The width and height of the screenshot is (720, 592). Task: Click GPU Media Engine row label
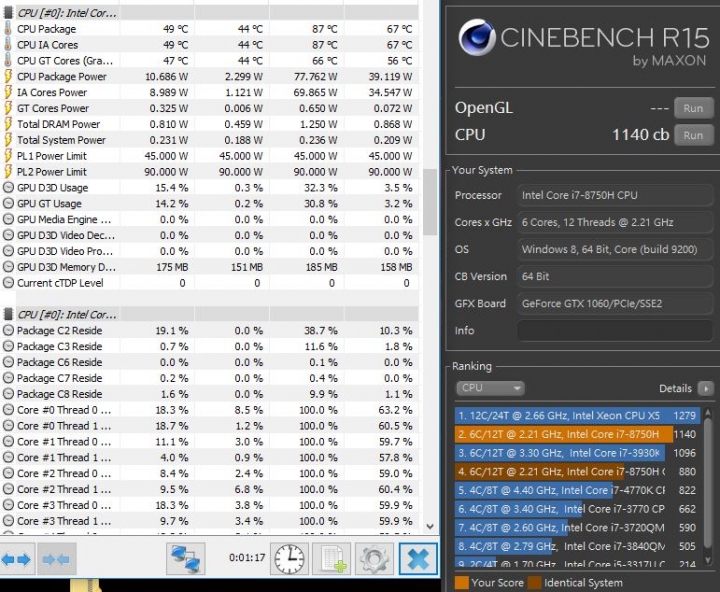[x=64, y=220]
